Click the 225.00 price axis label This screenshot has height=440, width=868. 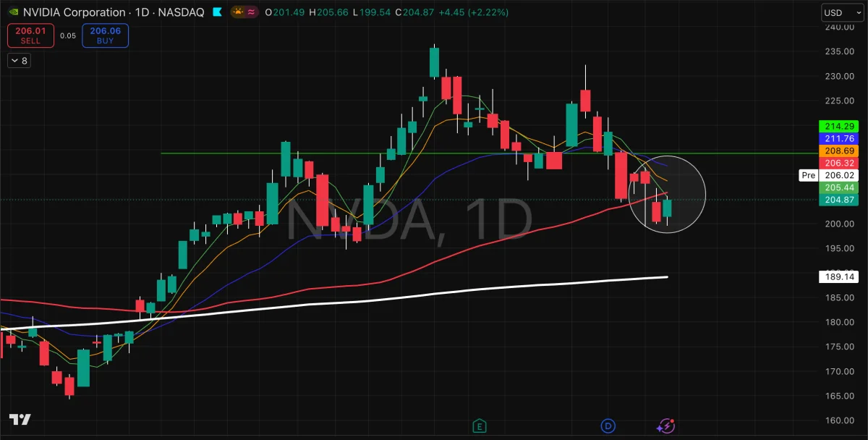point(840,101)
